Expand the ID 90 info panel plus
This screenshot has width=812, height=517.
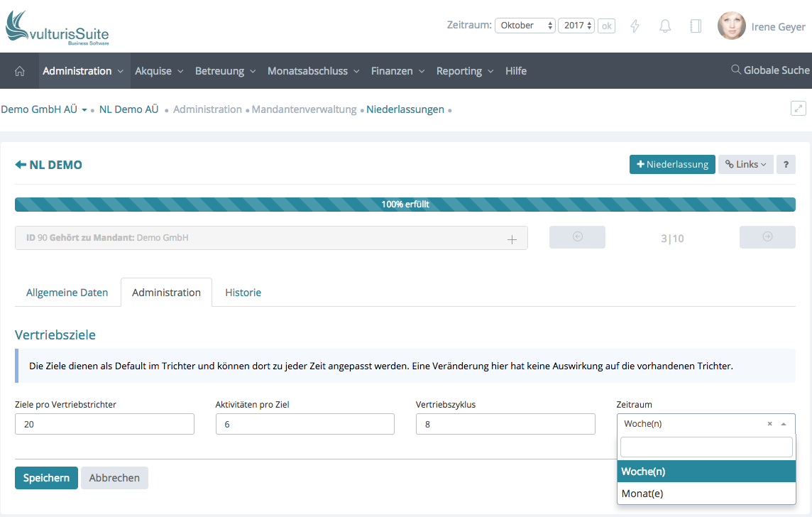[x=512, y=239]
